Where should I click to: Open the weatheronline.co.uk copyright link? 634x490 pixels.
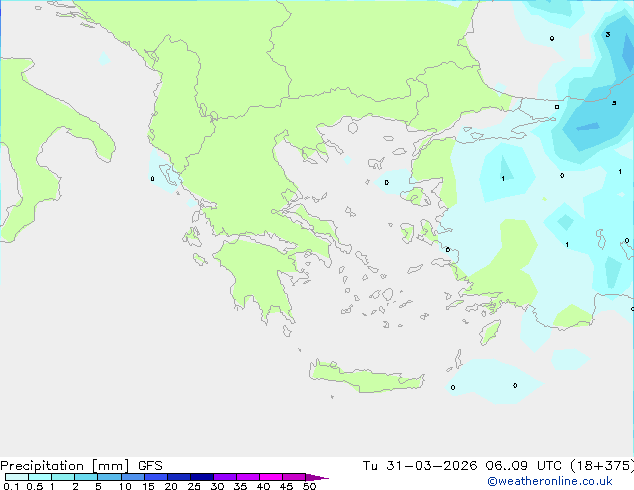549,481
